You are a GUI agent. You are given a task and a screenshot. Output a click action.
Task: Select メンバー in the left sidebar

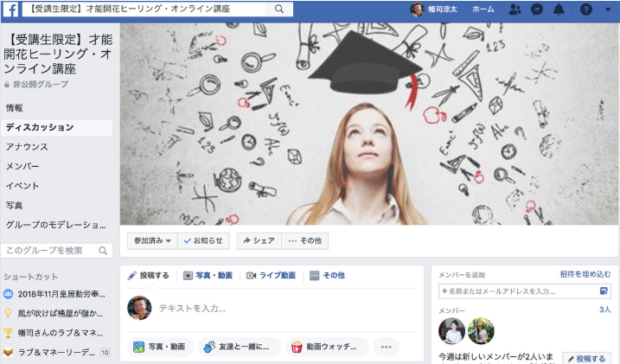[22, 166]
